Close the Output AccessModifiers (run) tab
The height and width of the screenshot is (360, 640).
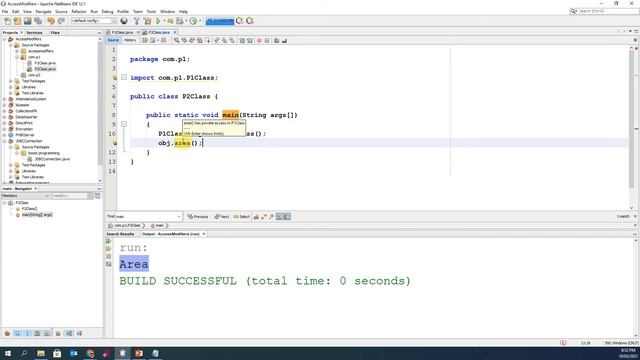tap(204, 234)
